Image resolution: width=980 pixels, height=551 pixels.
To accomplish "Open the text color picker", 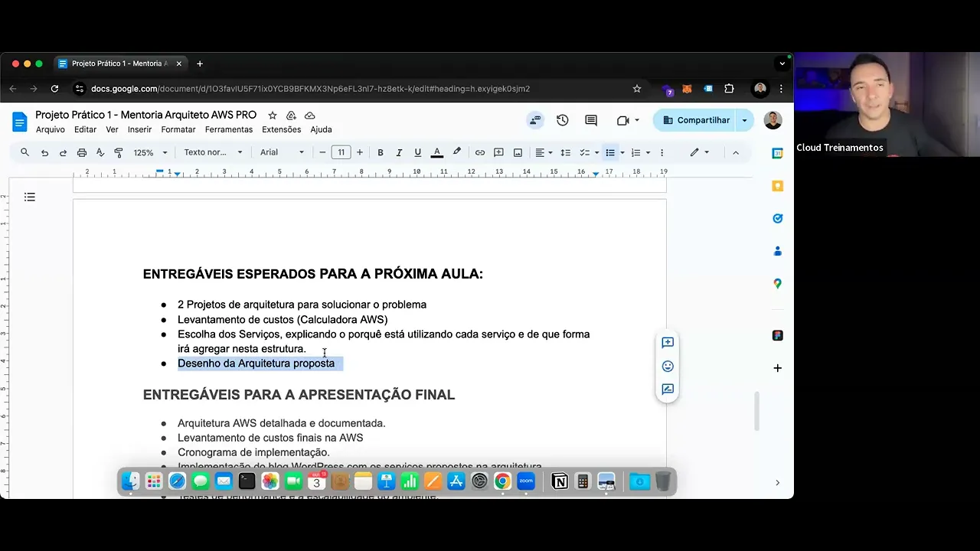I will point(437,152).
